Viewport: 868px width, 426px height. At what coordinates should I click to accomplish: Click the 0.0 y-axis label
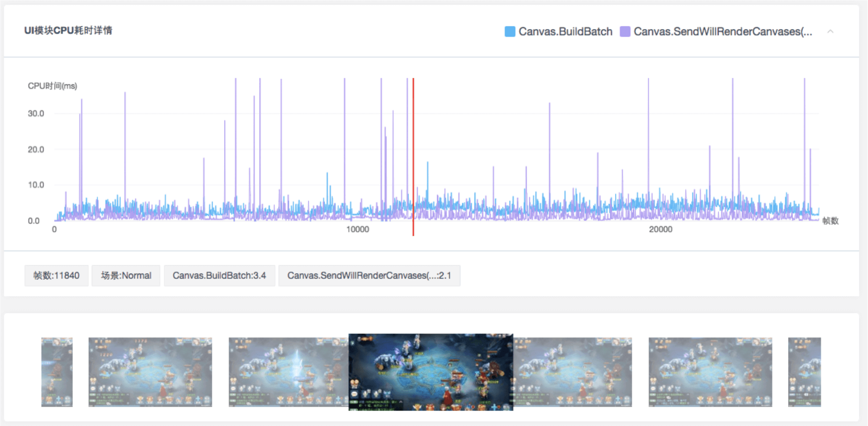click(x=34, y=221)
